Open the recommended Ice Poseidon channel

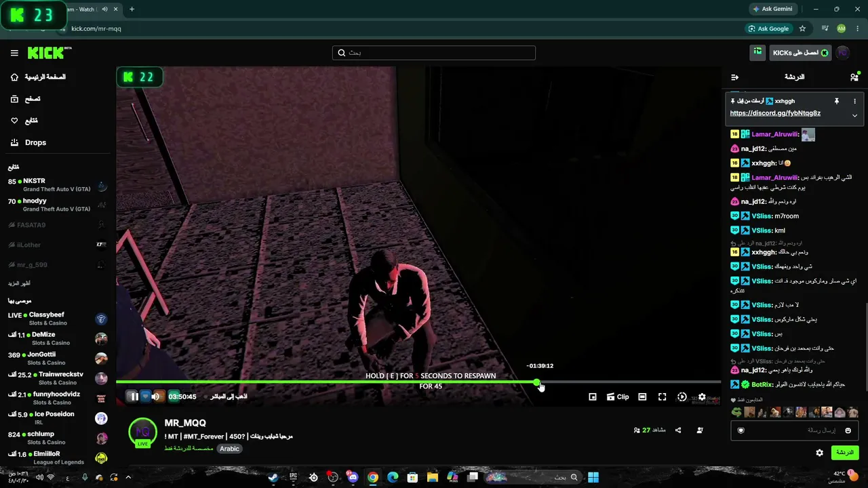pyautogui.click(x=58, y=418)
